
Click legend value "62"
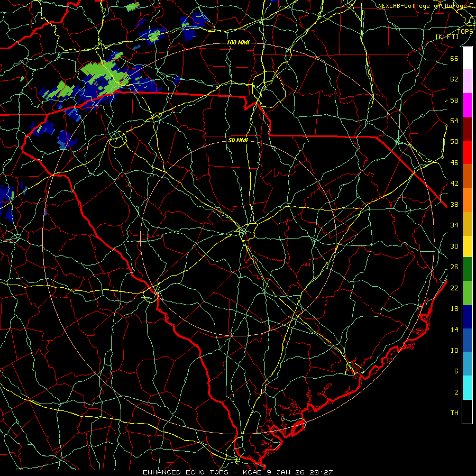(454, 79)
